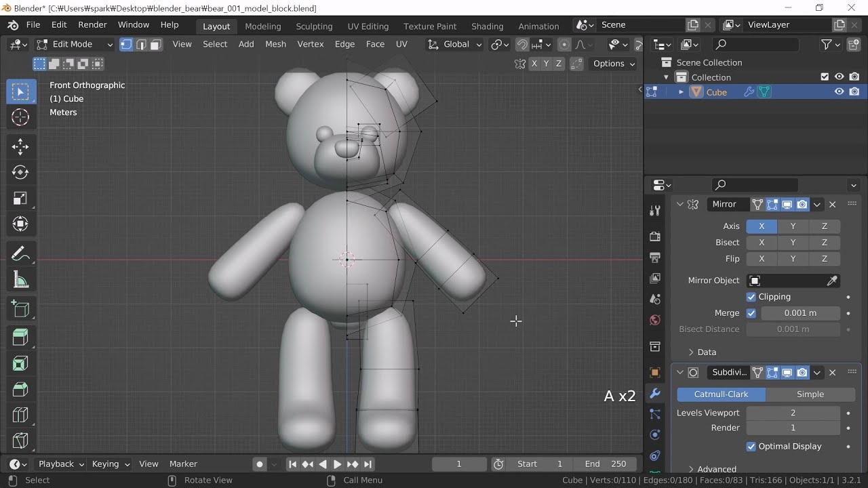Toggle the Mirror Merge checkbox

[x=751, y=313]
